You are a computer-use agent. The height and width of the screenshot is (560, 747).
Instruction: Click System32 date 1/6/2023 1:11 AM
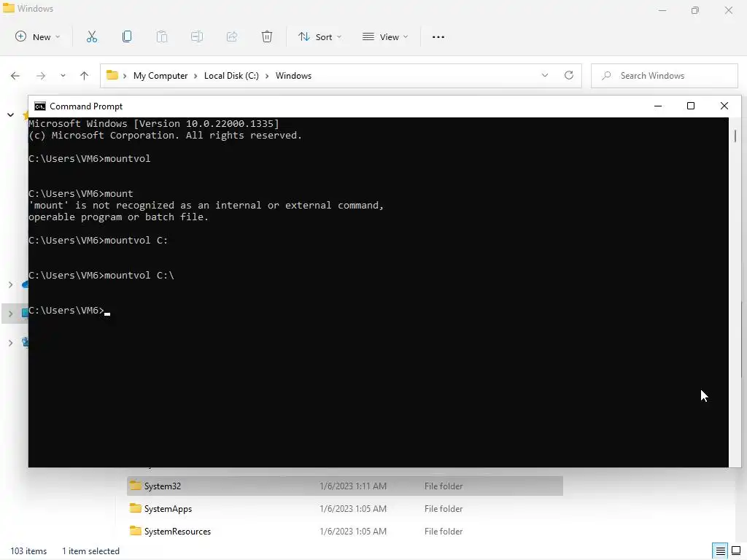coord(353,486)
